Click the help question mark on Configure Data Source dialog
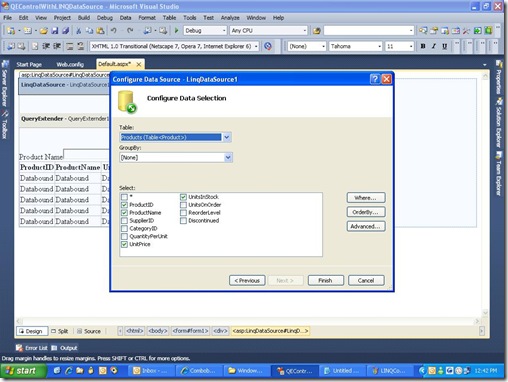The width and height of the screenshot is (508, 382). pyautogui.click(x=375, y=79)
